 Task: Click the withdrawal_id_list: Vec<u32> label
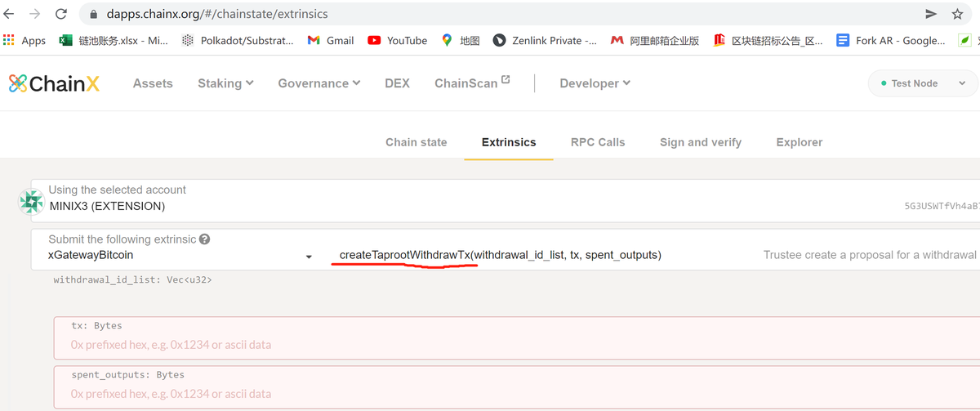[133, 280]
